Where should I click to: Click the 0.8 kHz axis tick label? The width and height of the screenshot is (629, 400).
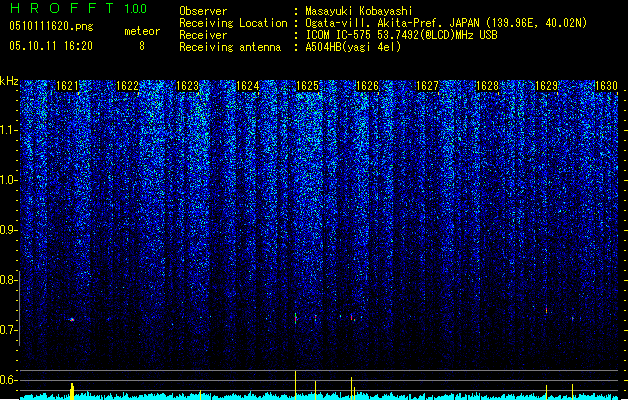[9, 280]
